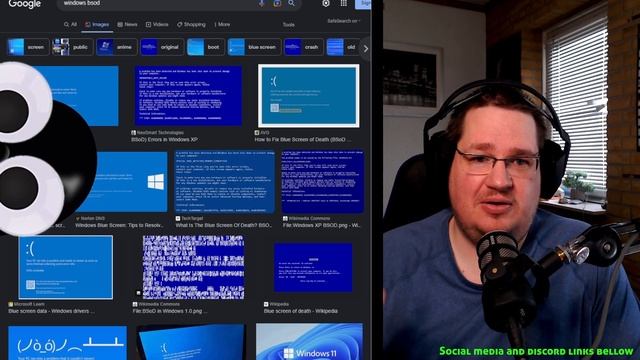The width and height of the screenshot is (640, 360).
Task: Click 'Wikimedia Commons' source above 'File:Windows XP BSOD.png'
Action: coord(307,218)
